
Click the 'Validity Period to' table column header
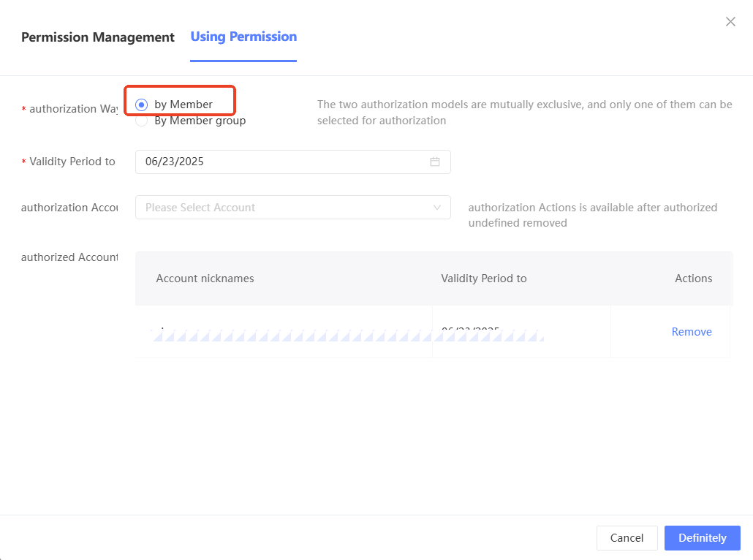click(484, 279)
